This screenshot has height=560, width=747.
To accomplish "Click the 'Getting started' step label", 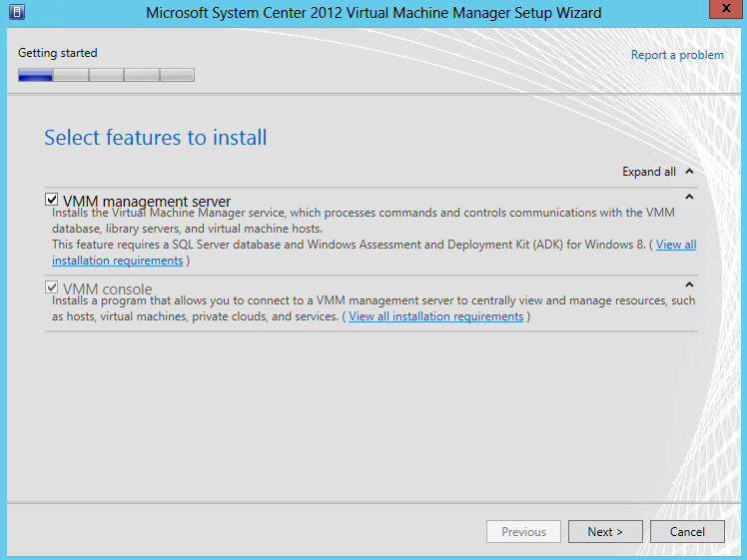I will (x=58, y=53).
